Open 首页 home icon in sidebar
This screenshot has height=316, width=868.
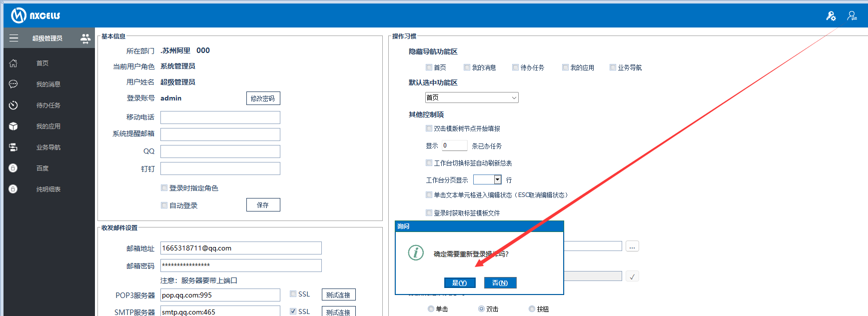pos(13,63)
